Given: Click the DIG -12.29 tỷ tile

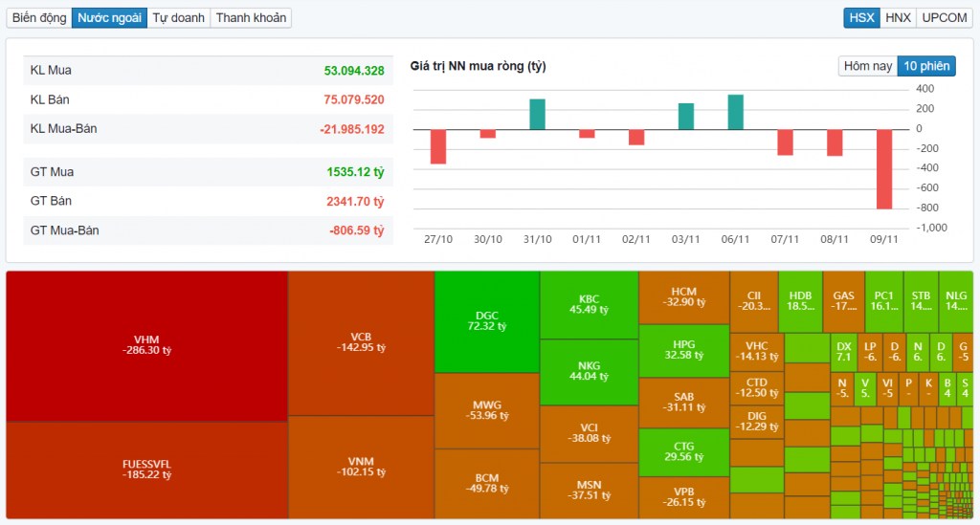Looking at the screenshot, I should click(757, 422).
